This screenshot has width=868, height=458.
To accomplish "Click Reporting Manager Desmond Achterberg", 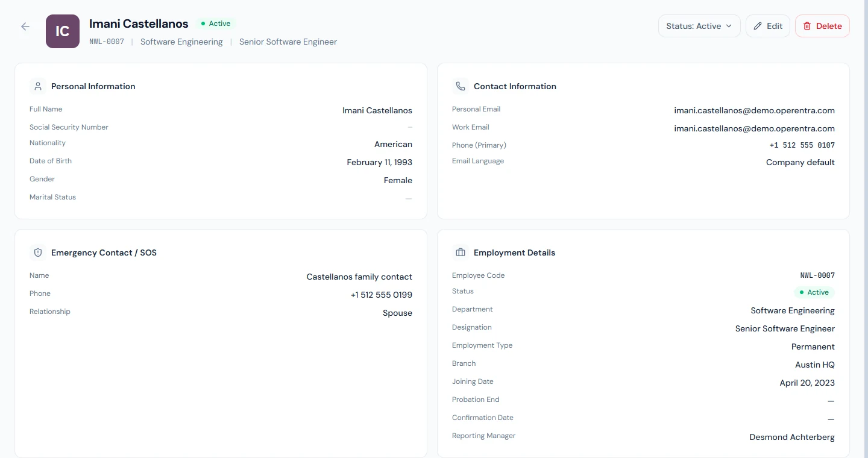I will point(792,437).
